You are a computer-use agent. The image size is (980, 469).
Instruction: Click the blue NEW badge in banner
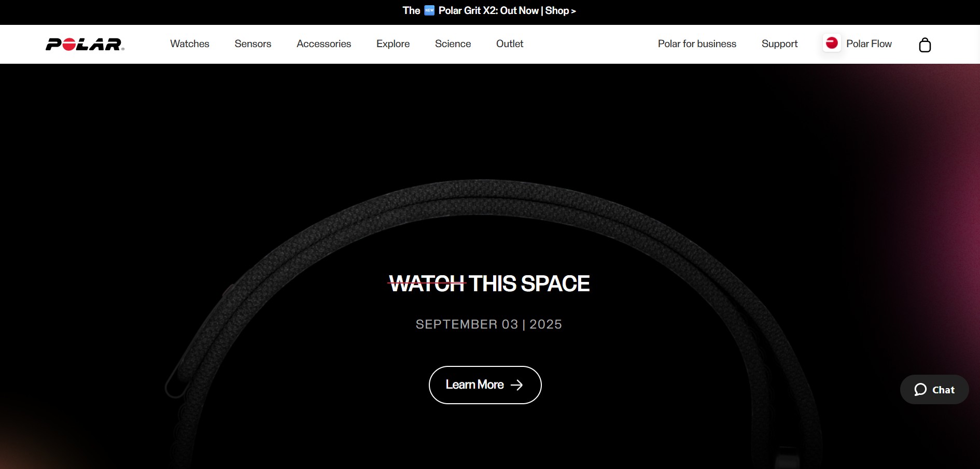coord(429,10)
